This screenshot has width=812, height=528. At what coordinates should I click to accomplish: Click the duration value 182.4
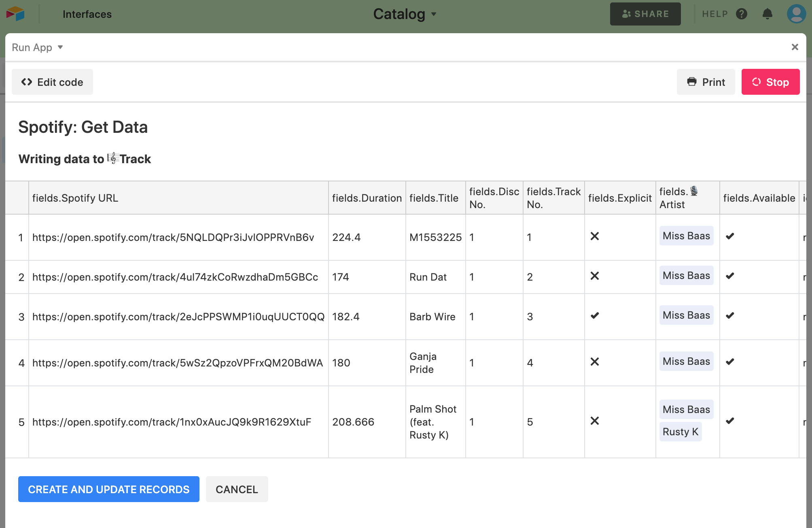click(346, 317)
